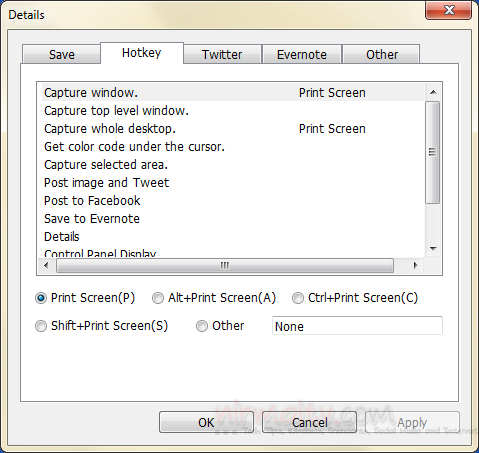Go to the Evernote tab

302,54
